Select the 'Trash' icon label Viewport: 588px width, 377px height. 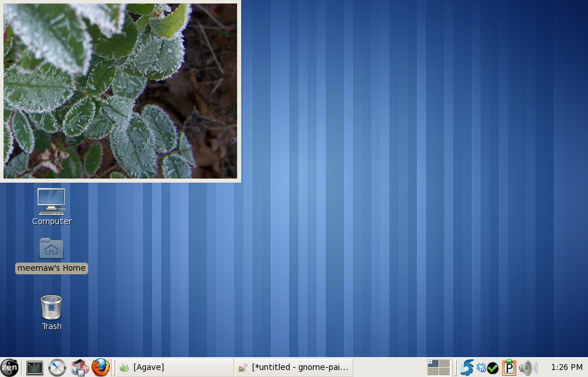point(52,326)
